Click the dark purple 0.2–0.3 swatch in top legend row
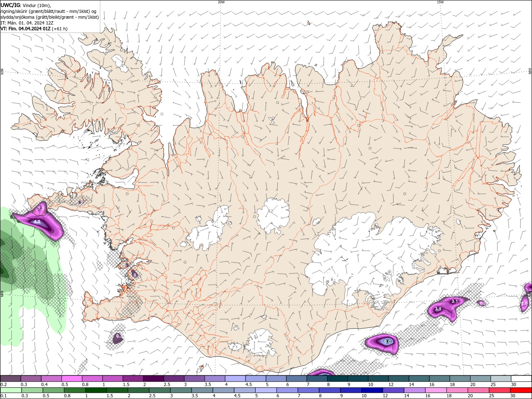The height and width of the screenshot is (399, 532). pos(10,379)
